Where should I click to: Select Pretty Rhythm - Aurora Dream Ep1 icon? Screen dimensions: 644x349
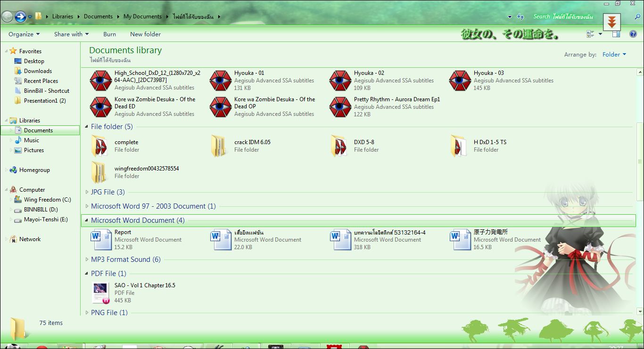click(340, 107)
